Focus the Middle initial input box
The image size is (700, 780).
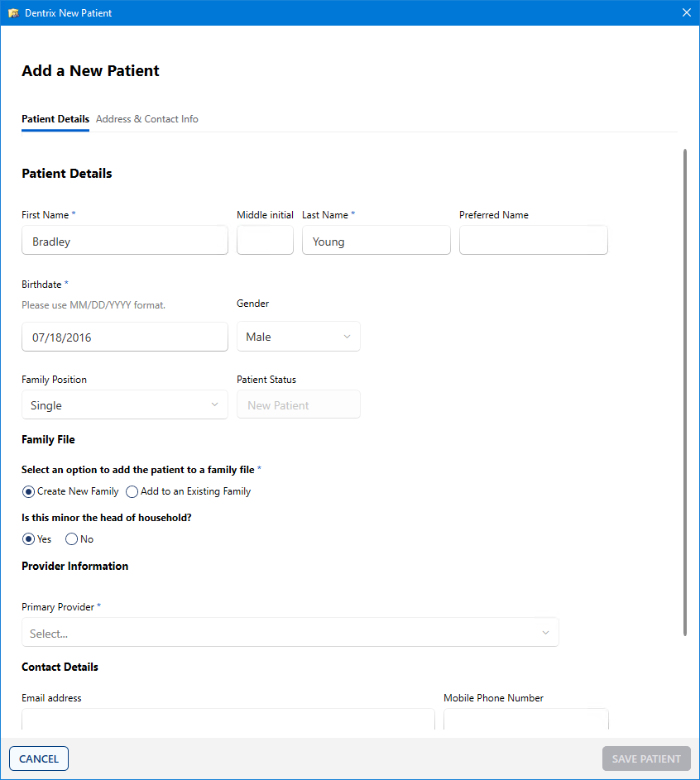point(265,241)
